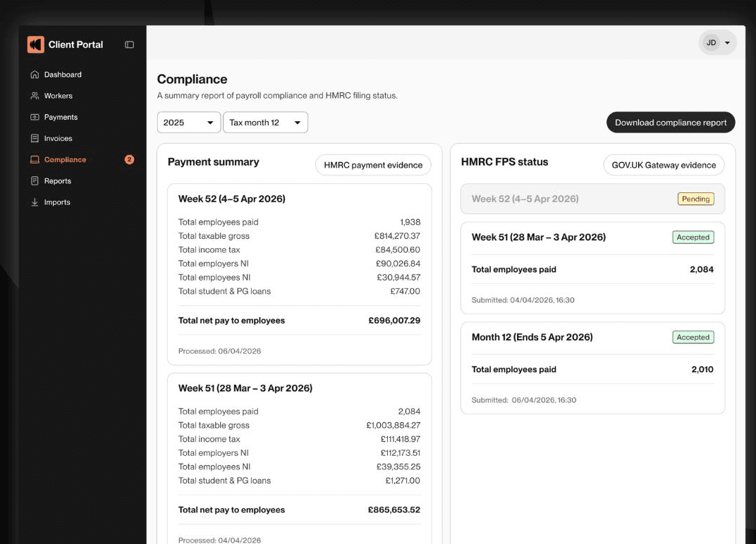This screenshot has width=756, height=544.
Task: Click the Compliance page heading
Action: [x=192, y=79]
